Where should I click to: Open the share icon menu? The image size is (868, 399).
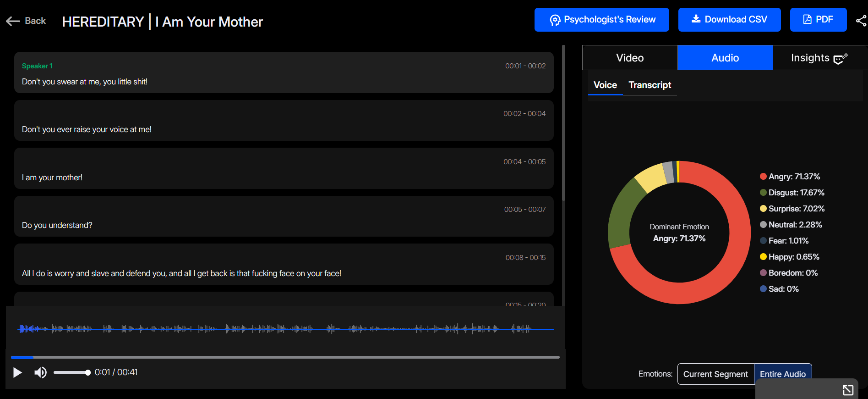click(x=861, y=21)
